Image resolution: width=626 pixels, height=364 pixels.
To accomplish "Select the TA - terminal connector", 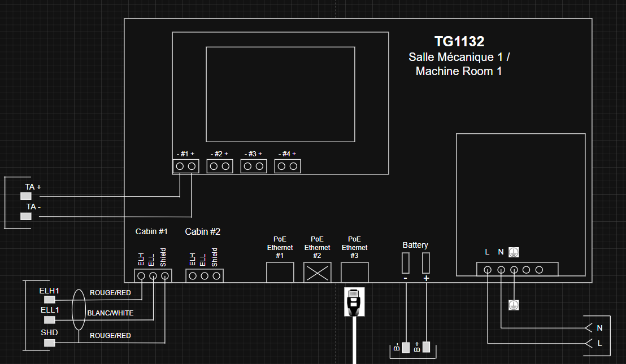I will click(x=26, y=216).
